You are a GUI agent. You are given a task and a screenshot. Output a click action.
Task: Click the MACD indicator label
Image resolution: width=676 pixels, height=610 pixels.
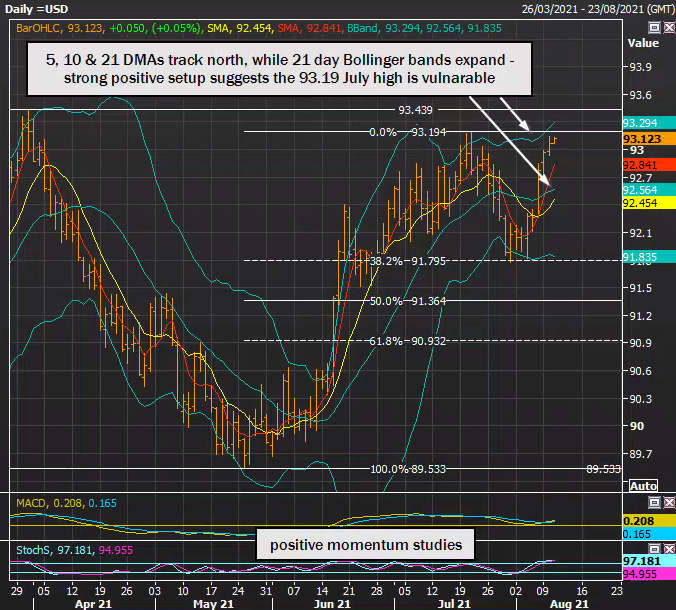point(31,503)
